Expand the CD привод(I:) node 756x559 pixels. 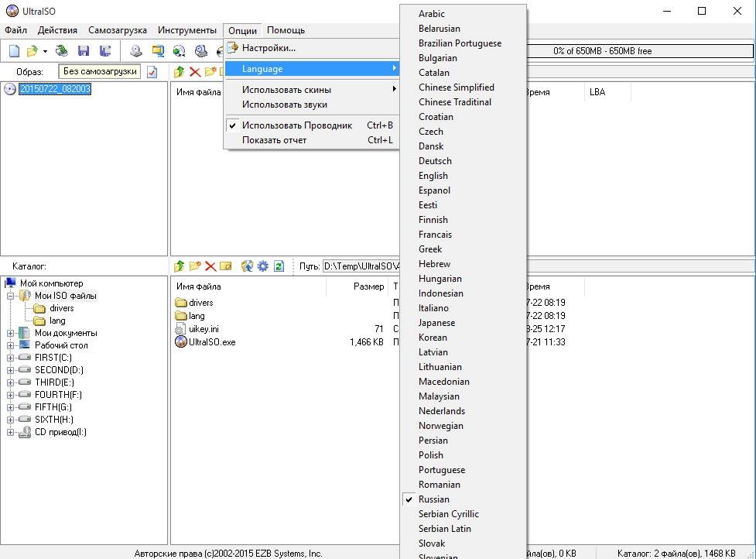click(x=10, y=433)
